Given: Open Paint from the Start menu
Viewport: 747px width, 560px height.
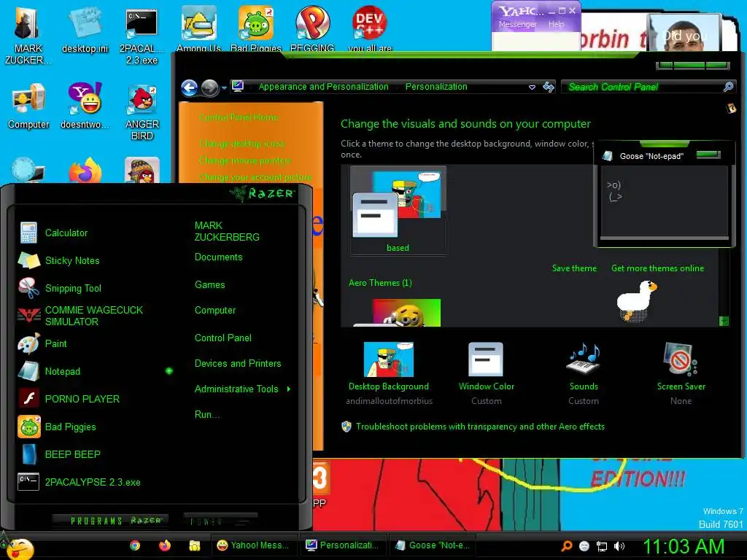Looking at the screenshot, I should click(x=55, y=343).
